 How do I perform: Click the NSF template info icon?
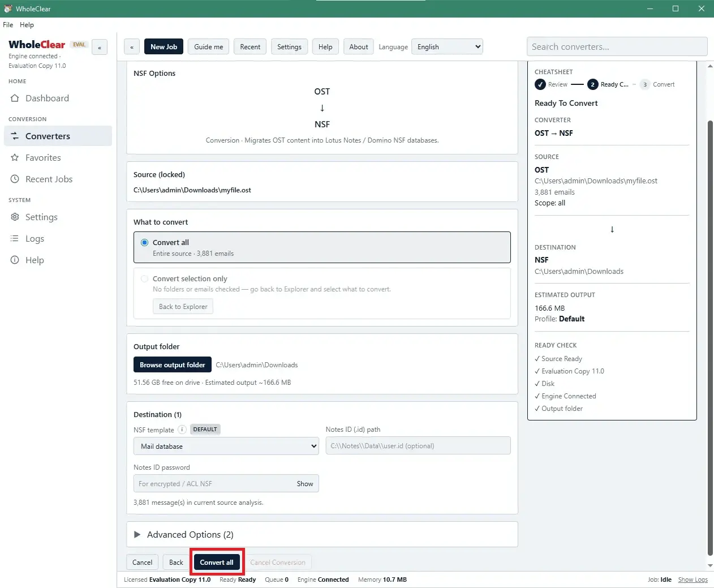[x=182, y=430]
